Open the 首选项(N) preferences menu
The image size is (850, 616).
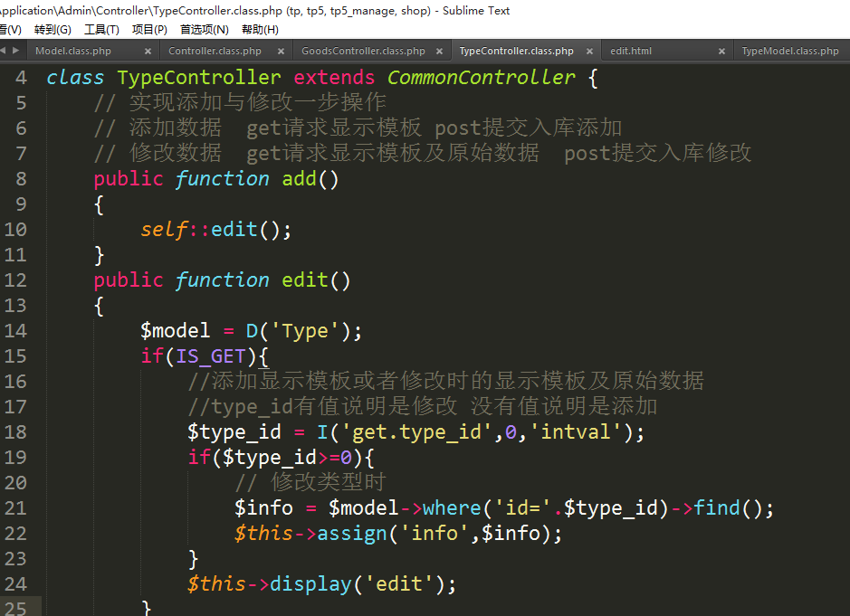tap(204, 30)
